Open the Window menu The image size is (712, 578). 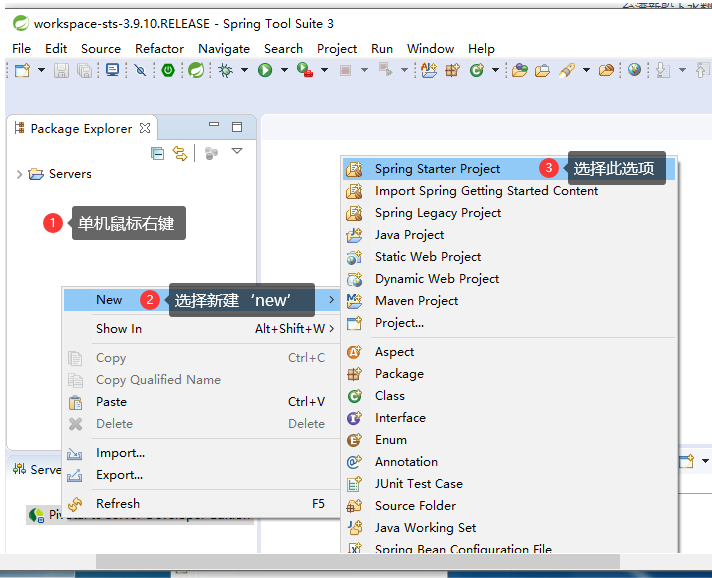[x=430, y=49]
